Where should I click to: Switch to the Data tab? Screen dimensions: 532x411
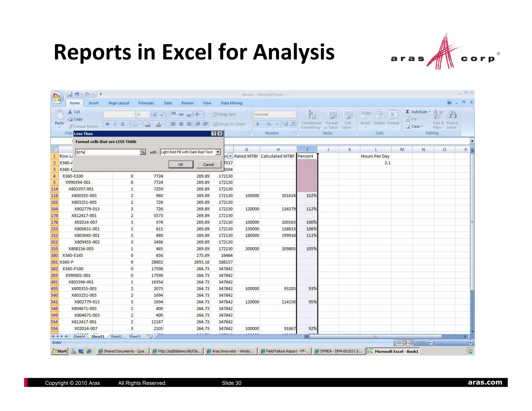coord(168,103)
